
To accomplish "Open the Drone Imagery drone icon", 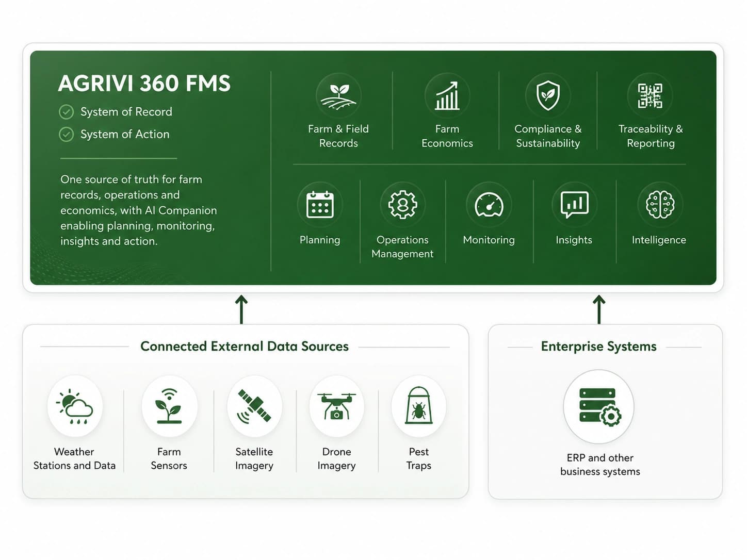I will coord(336,406).
